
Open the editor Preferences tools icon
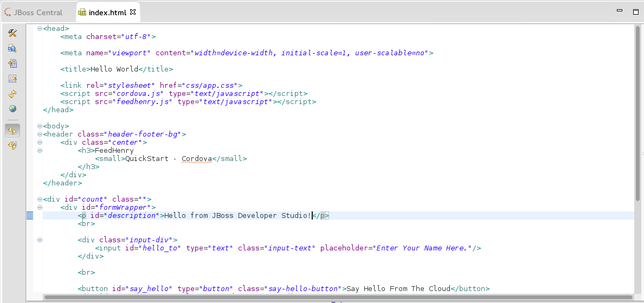pos(12,33)
